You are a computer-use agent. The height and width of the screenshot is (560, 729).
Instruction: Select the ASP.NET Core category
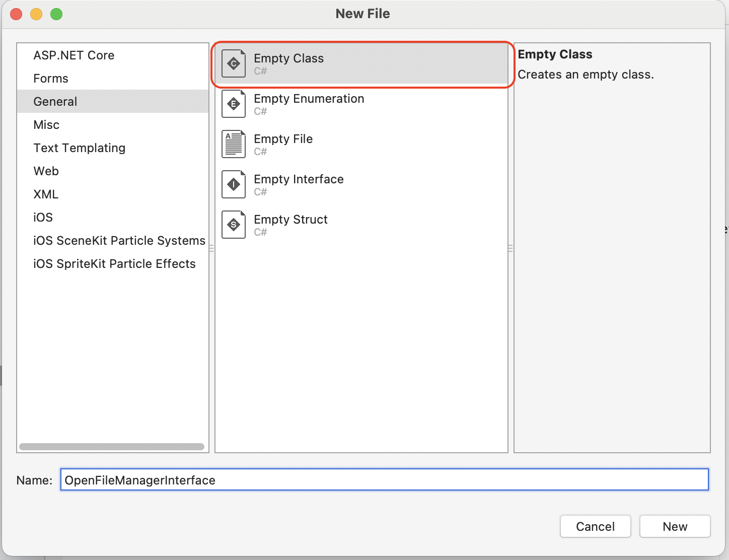tap(74, 55)
